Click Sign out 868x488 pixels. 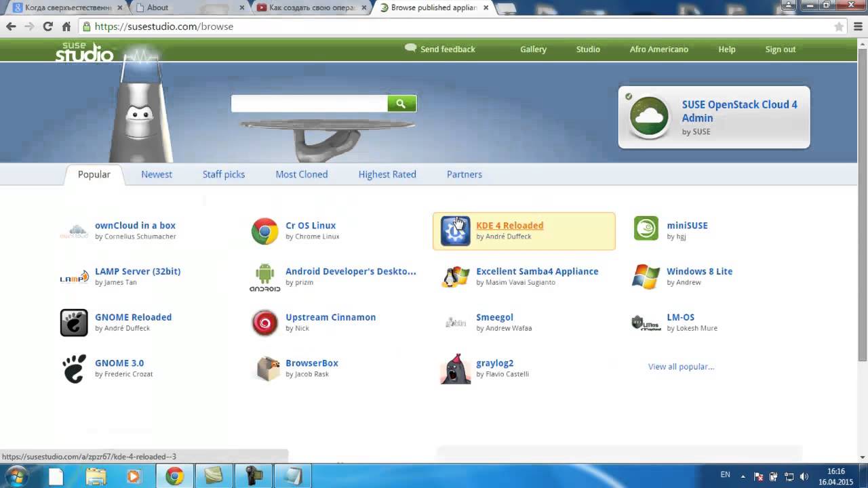tap(781, 49)
